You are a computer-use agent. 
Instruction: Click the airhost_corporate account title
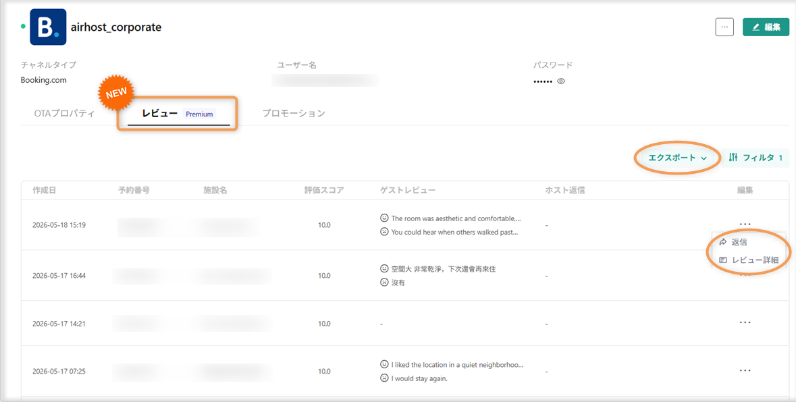tap(116, 27)
